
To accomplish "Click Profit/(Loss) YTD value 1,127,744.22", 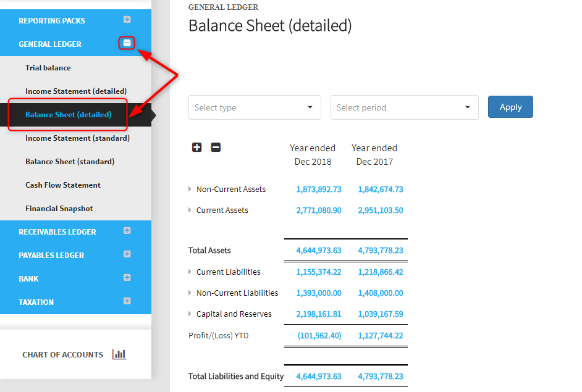I will pyautogui.click(x=381, y=336).
